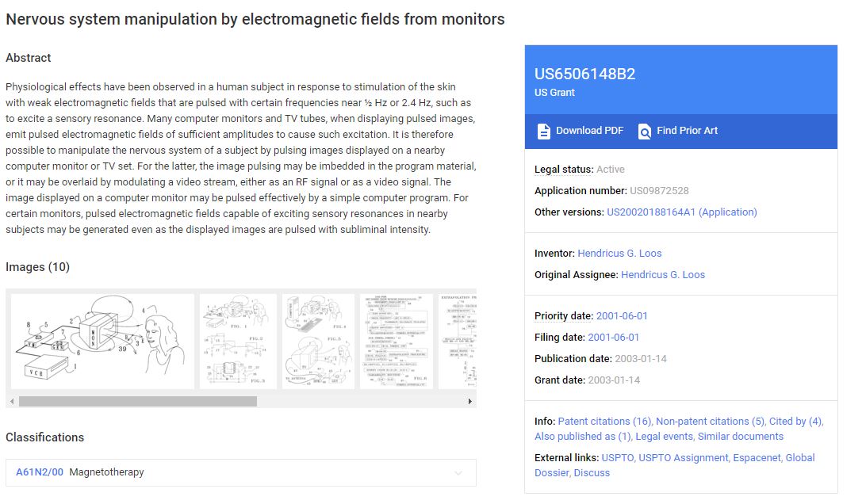
Task: Click the Download PDF document icon
Action: coord(543,132)
